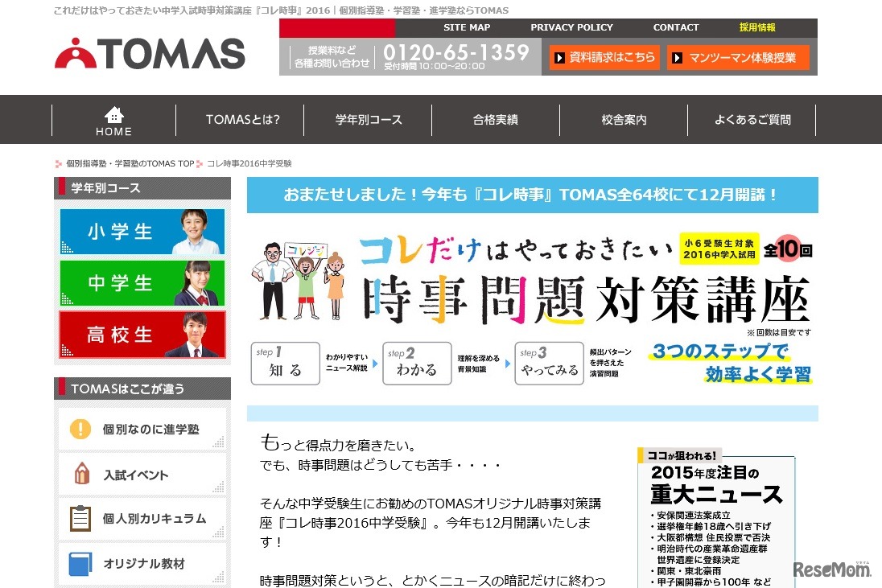Click the TOMAS logo
Image resolution: width=882 pixels, height=588 pixels.
click(x=149, y=55)
